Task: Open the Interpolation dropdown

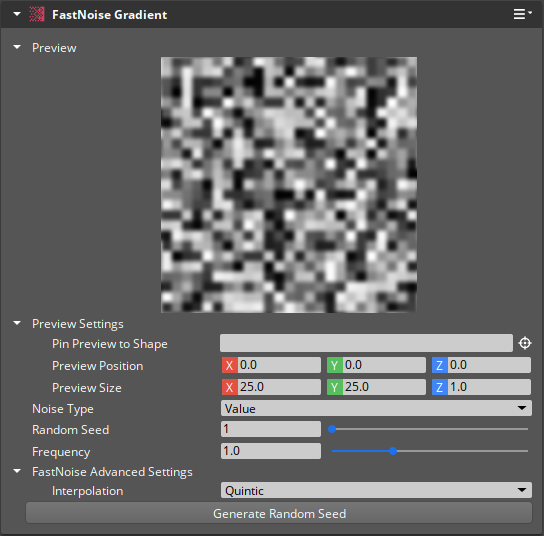Action: tap(376, 490)
